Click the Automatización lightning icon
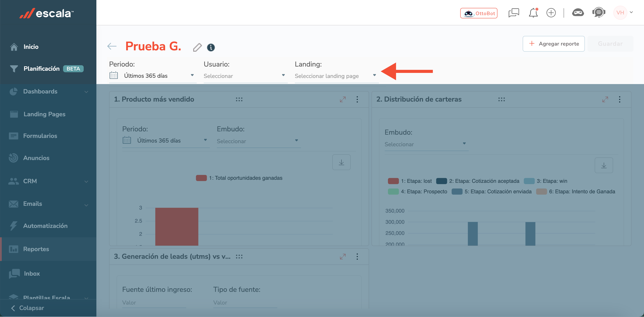The height and width of the screenshot is (317, 644). 13,225
